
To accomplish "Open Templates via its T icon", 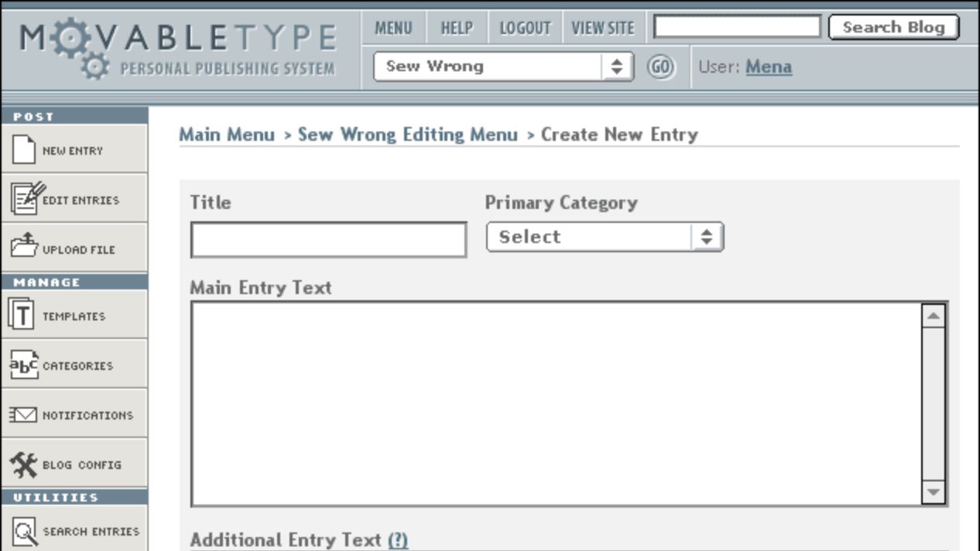I will pos(22,315).
